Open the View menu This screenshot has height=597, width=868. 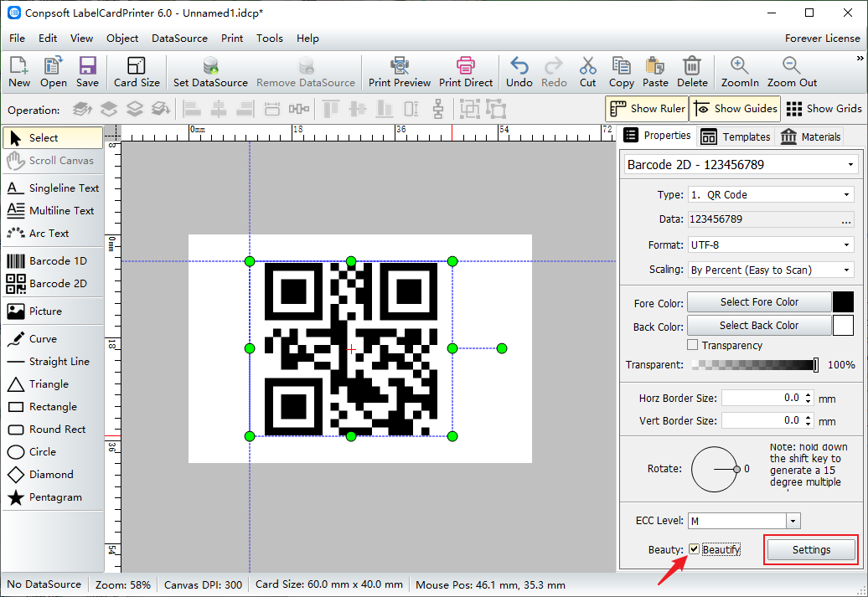(x=81, y=39)
